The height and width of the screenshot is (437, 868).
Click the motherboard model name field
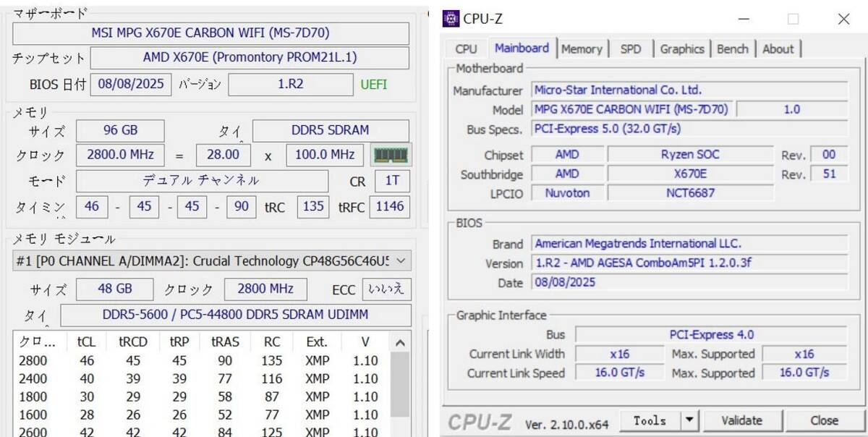click(x=210, y=33)
